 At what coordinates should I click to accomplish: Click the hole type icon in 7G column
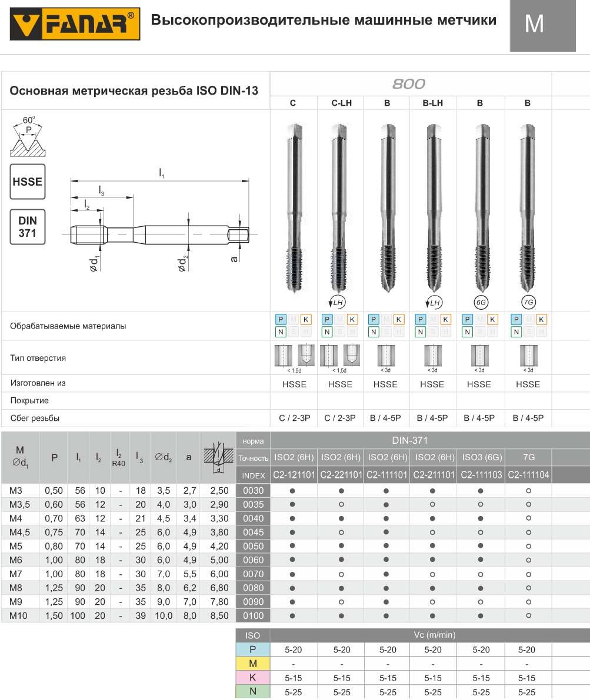tap(529, 356)
